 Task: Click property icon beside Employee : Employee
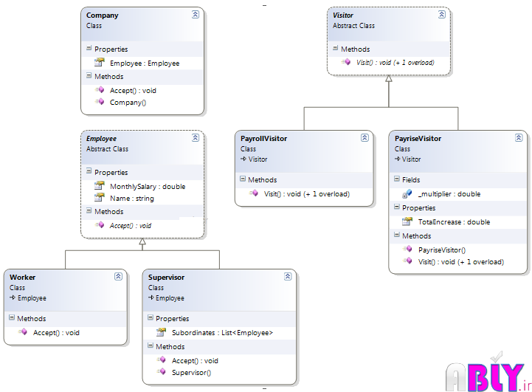tap(99, 62)
